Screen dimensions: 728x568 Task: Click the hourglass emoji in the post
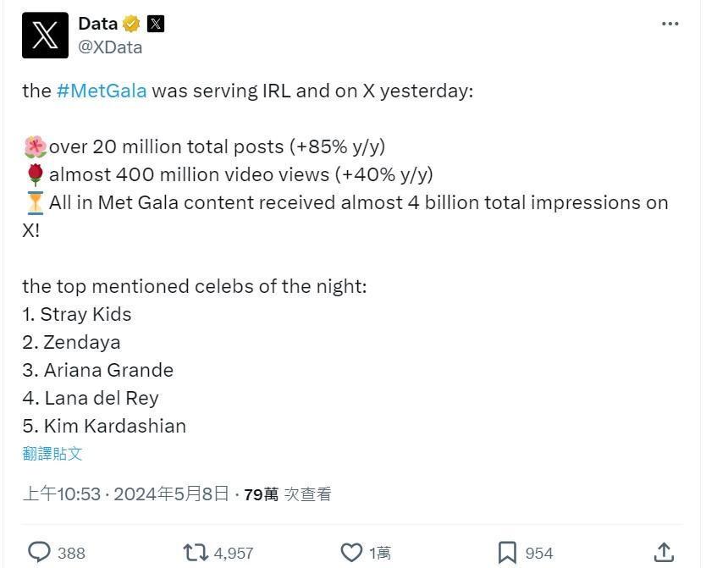point(35,202)
